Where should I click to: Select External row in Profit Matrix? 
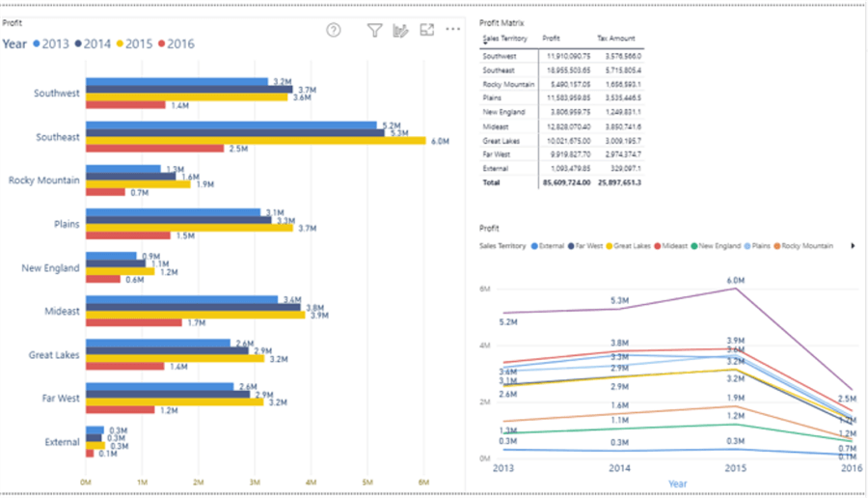(x=561, y=168)
